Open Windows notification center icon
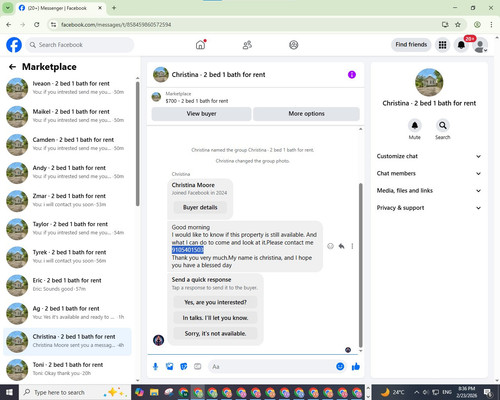This screenshot has height=400, width=500. 489,392
